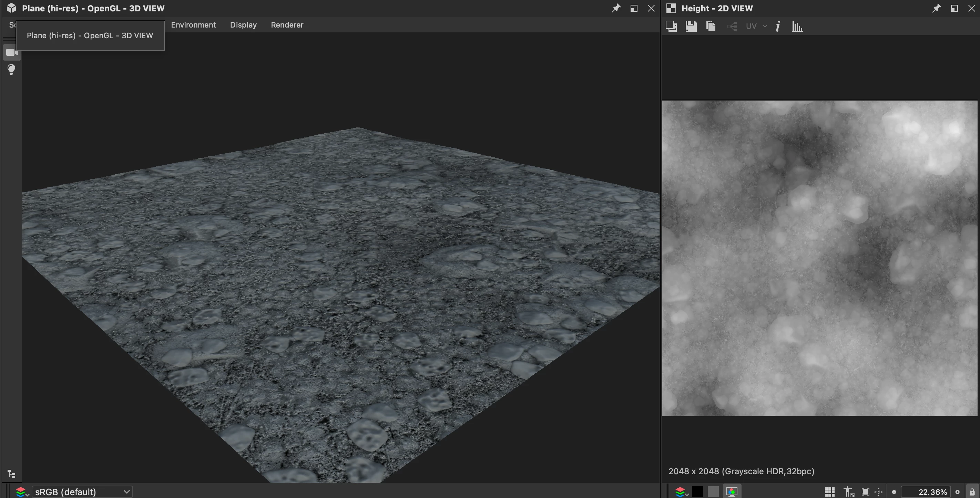Click the camera icon in the 3D view

(x=11, y=52)
